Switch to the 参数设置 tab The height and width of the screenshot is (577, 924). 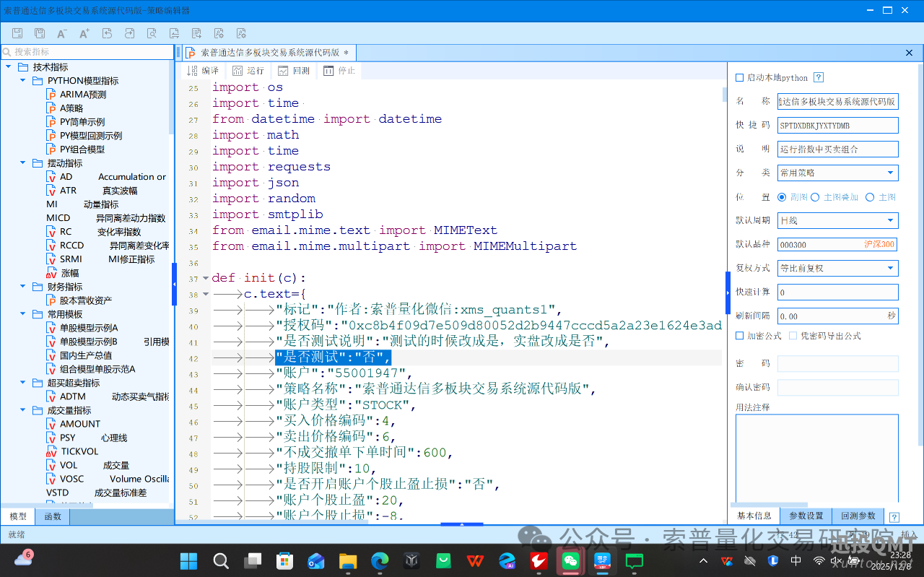pos(806,516)
